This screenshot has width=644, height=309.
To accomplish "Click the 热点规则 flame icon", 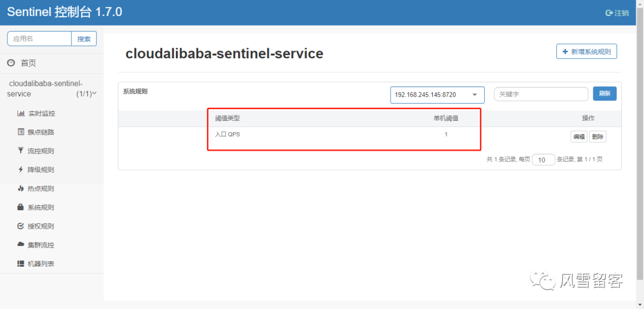I will coord(21,189).
